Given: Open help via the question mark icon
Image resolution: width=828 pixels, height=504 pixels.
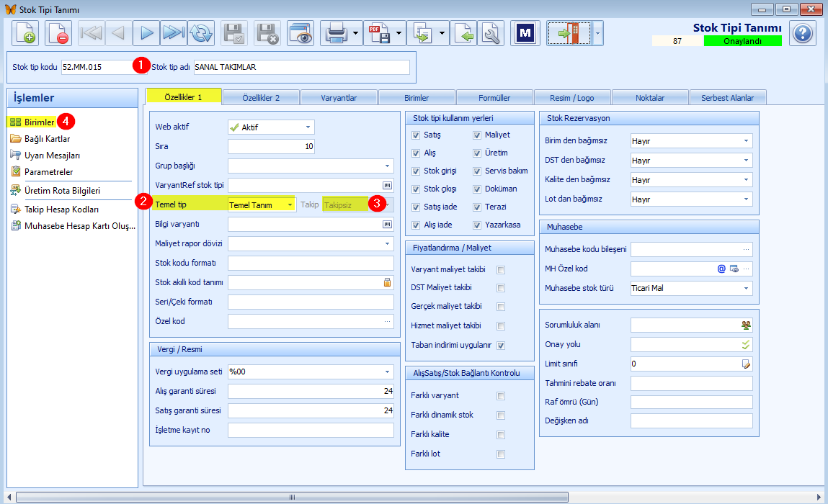Looking at the screenshot, I should click(803, 33).
